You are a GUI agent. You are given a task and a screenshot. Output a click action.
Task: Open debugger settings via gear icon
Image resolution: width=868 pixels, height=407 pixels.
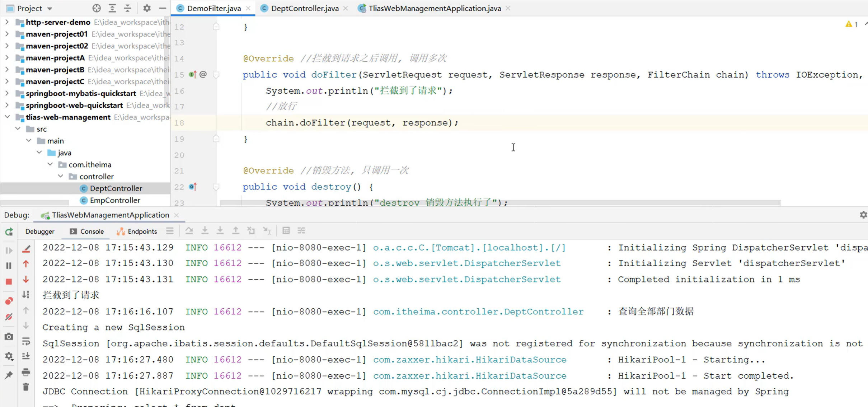(9, 356)
